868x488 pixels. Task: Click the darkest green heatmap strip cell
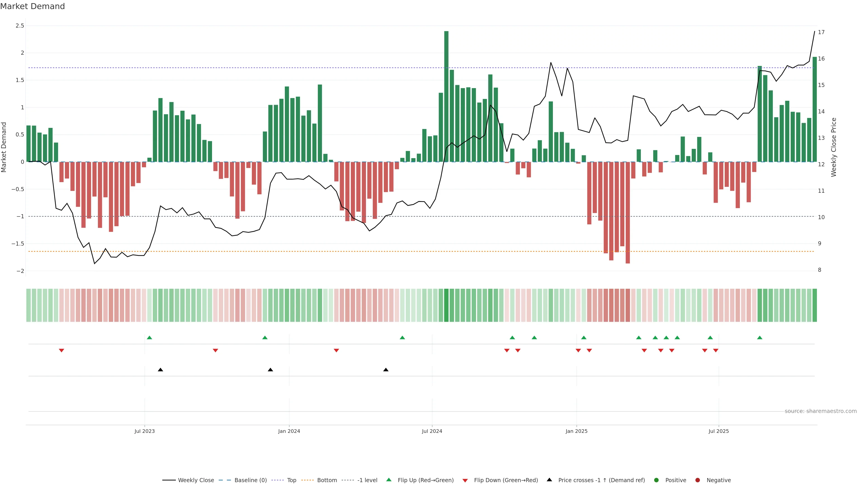click(446, 305)
